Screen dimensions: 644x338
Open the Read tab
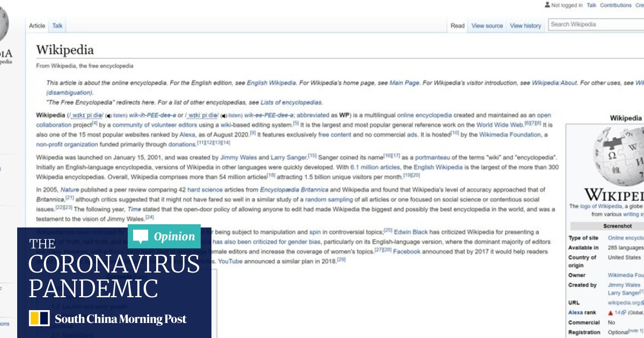click(457, 26)
